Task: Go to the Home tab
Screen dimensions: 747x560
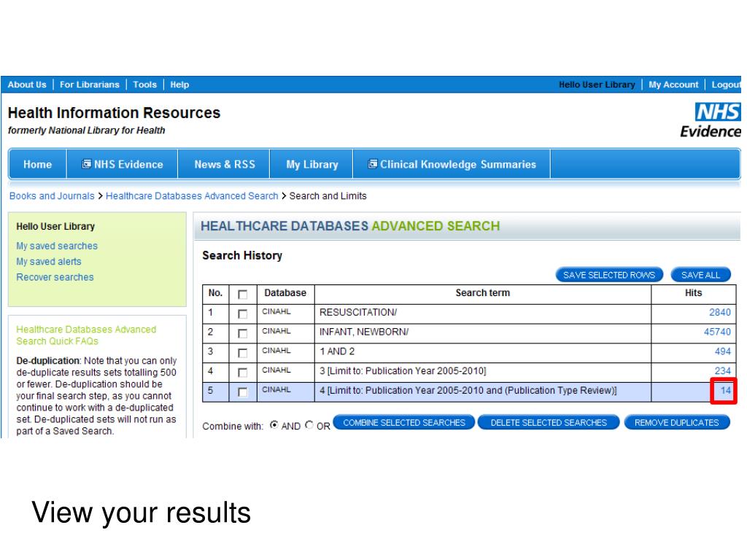Action: click(x=38, y=164)
